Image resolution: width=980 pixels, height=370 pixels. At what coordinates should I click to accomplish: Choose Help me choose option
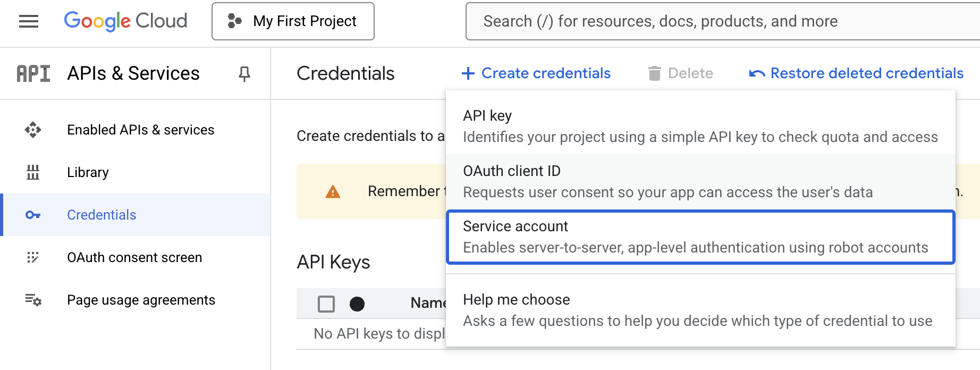tap(700, 310)
